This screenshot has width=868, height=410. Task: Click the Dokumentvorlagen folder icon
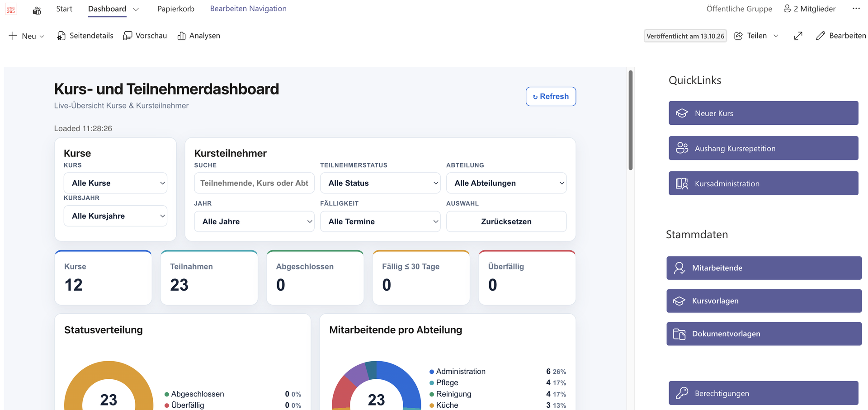coord(679,334)
